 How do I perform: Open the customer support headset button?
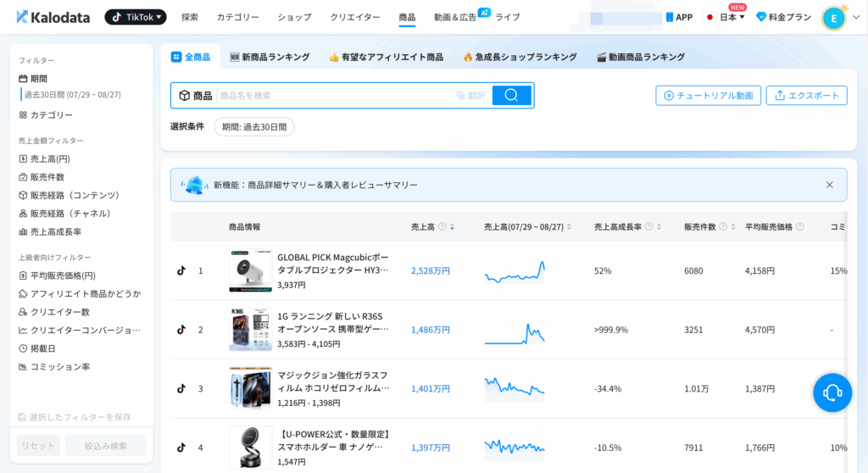click(832, 392)
